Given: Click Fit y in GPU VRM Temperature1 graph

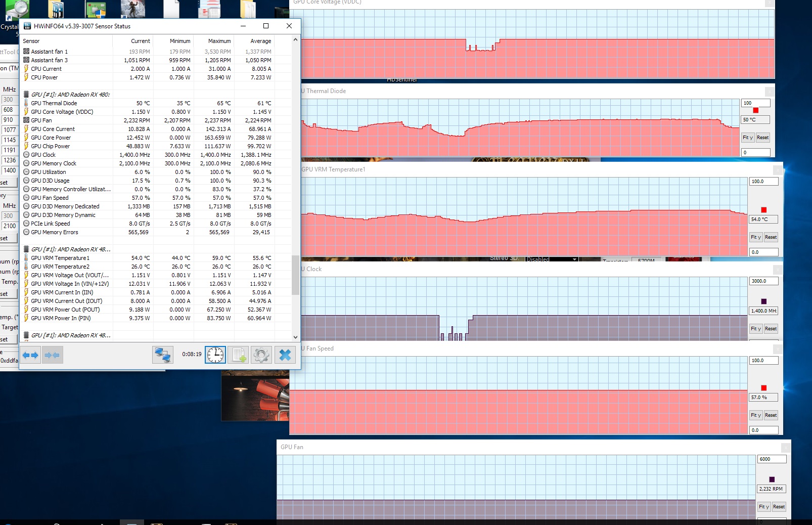Looking at the screenshot, I should click(756, 237).
